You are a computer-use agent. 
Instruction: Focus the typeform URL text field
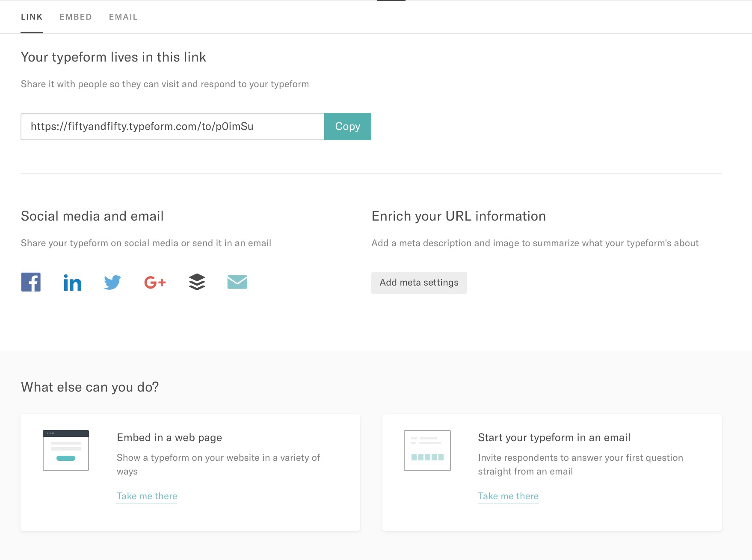point(172,127)
